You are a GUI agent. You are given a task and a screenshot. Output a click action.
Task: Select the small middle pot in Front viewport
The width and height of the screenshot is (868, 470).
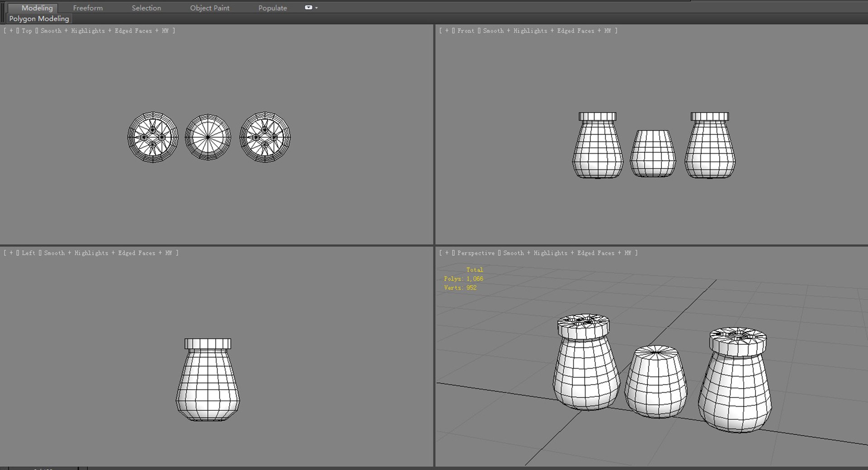coord(653,154)
